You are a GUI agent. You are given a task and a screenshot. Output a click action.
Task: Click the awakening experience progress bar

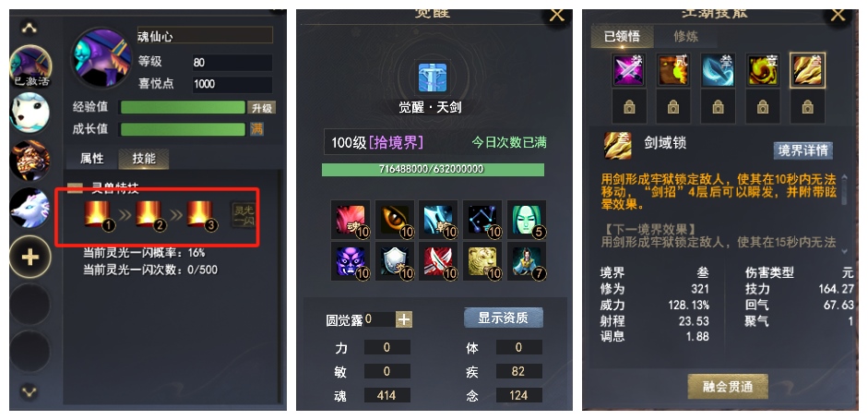pos(433,170)
